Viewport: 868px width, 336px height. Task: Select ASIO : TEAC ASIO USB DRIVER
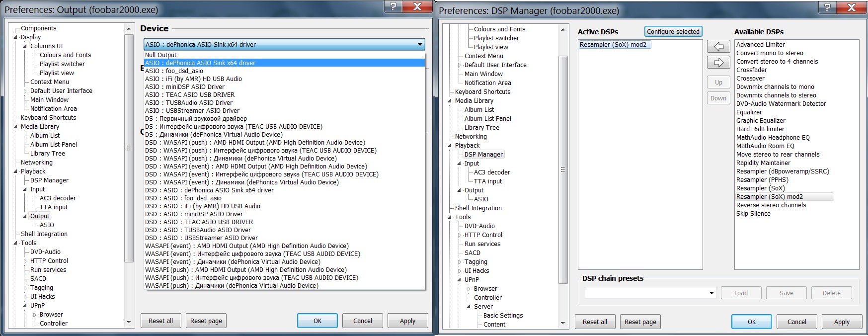pyautogui.click(x=284, y=94)
